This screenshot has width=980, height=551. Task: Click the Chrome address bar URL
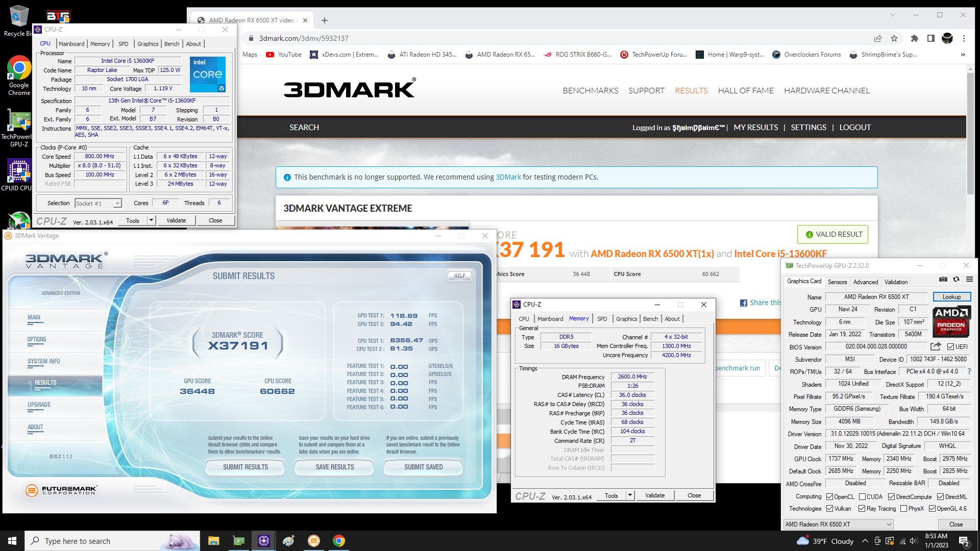[304, 38]
